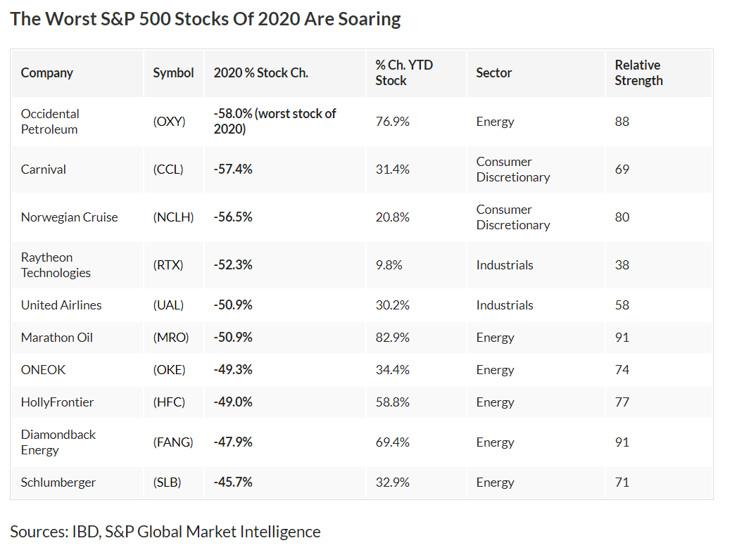Click the Symbol column header
Image resolution: width=756 pixels, height=550 pixels.
pyautogui.click(x=173, y=73)
